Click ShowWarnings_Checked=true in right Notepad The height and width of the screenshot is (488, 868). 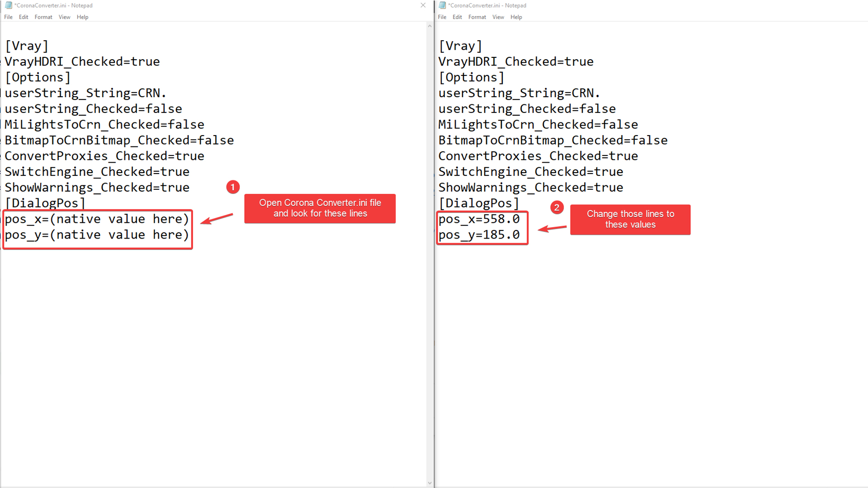point(531,188)
